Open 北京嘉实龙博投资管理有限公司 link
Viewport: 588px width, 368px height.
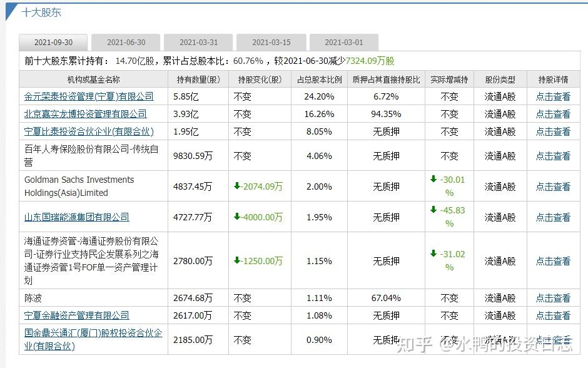(86, 114)
